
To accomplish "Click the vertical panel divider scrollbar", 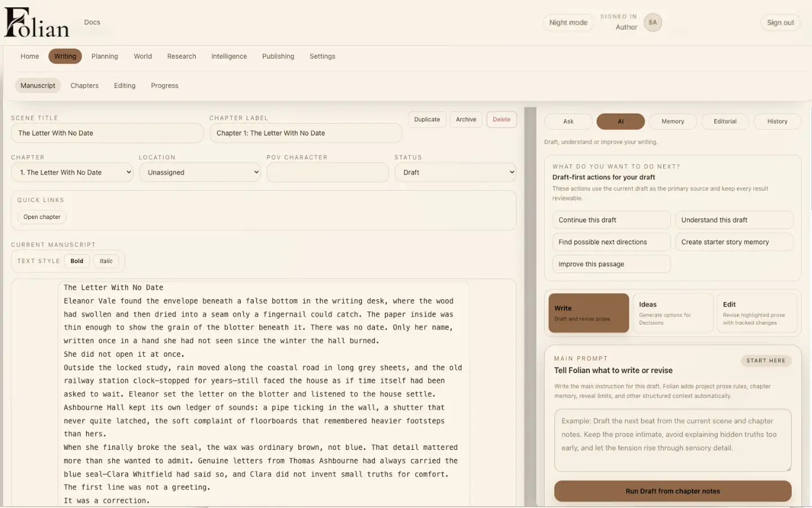I will [530, 307].
